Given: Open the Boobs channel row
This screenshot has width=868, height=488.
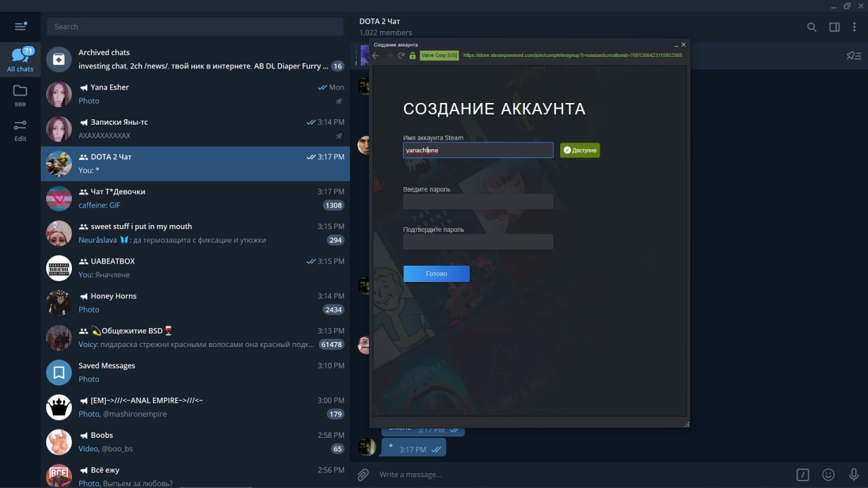Looking at the screenshot, I should pyautogui.click(x=195, y=442).
